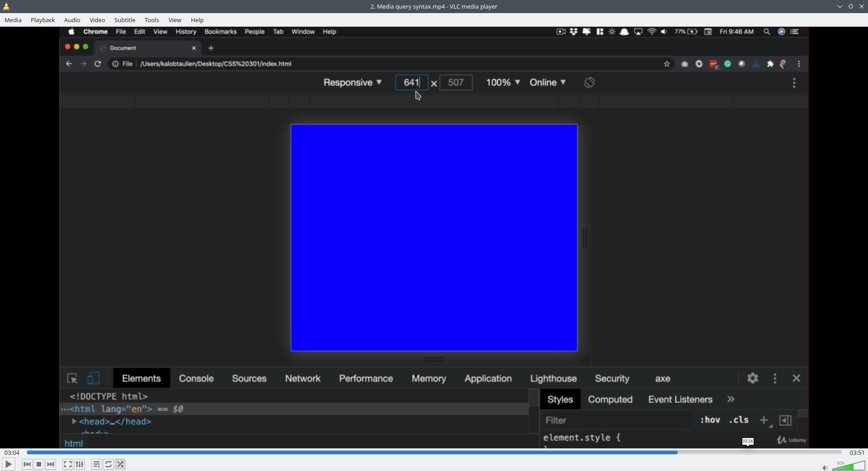
Task: Toggle the VLC playlist view
Action: coord(97,464)
